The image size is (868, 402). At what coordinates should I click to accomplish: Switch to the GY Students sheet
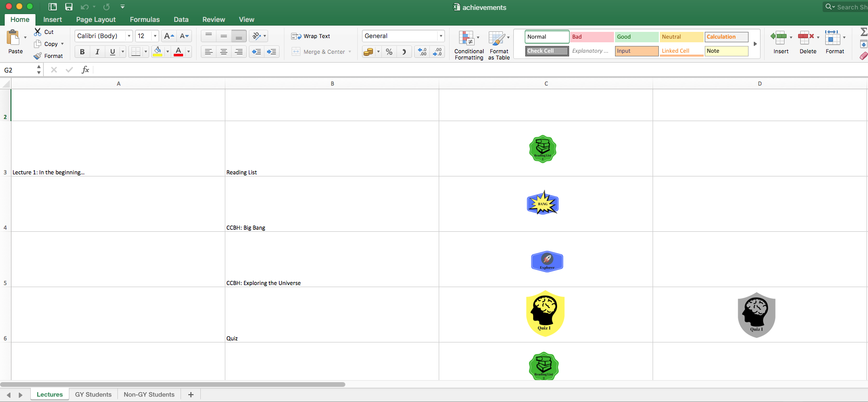click(93, 395)
